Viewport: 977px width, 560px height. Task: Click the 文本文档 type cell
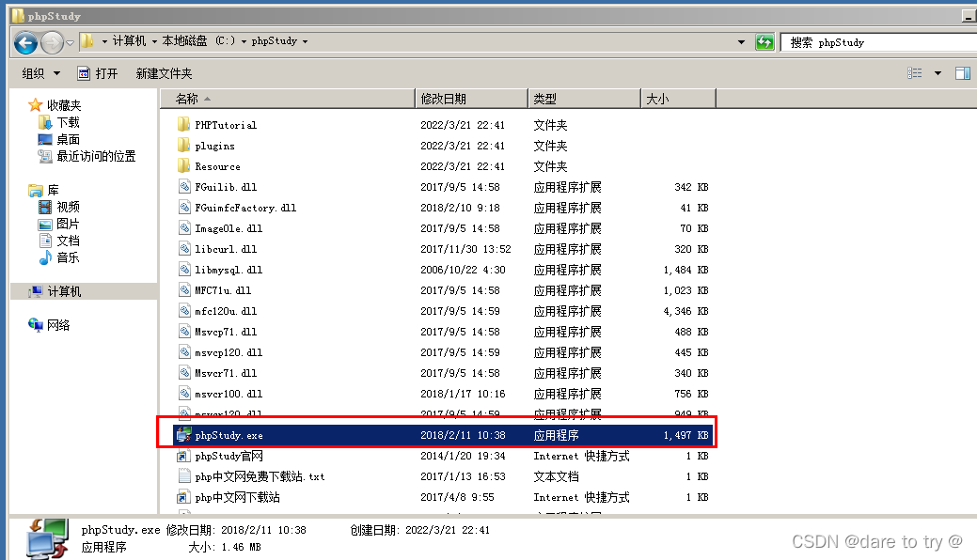[557, 476]
